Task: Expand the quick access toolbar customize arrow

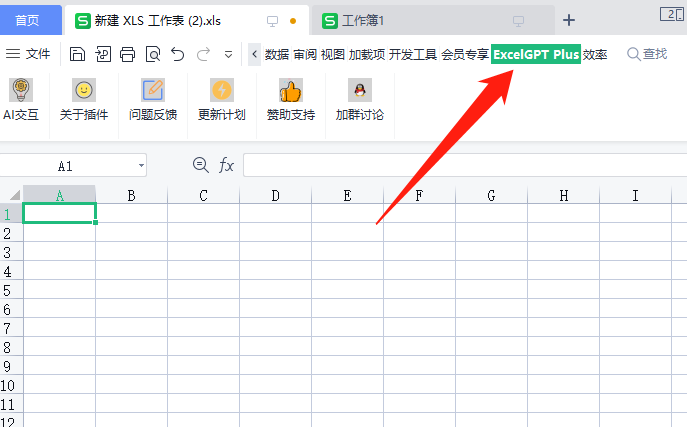Action: pyautogui.click(x=229, y=54)
